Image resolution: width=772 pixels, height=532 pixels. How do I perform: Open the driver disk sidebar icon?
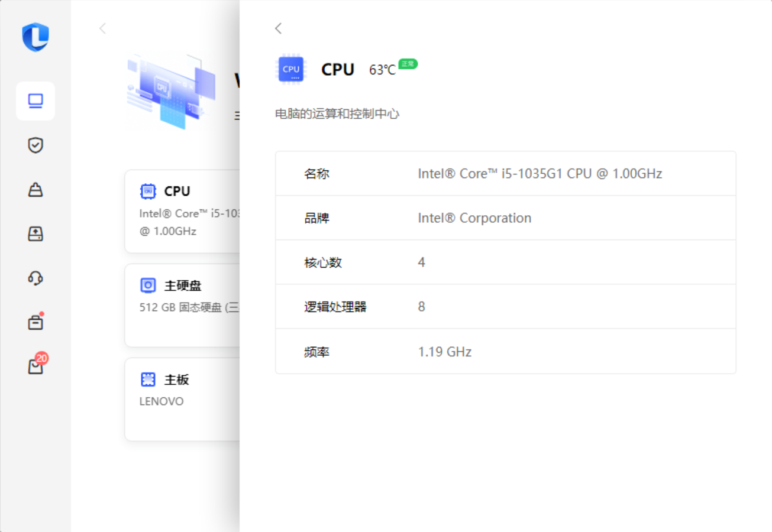pos(35,234)
